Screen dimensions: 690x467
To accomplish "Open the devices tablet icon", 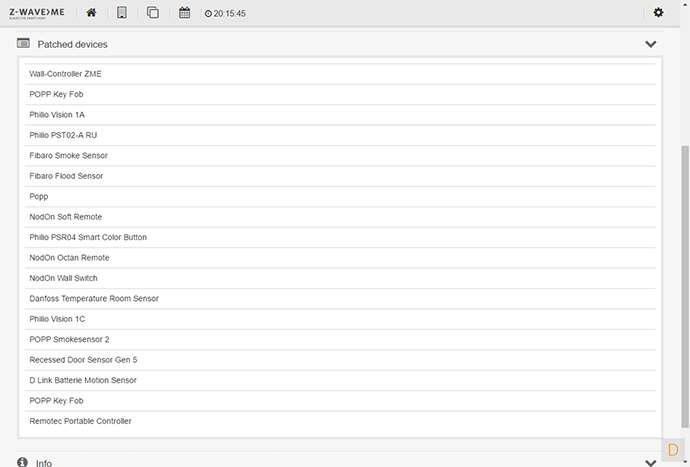I will [x=122, y=12].
